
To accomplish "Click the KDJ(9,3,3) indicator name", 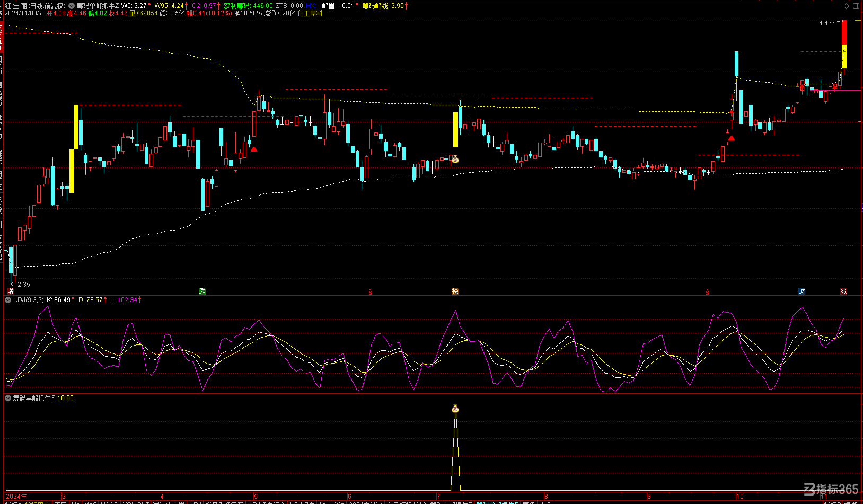I will point(29,300).
